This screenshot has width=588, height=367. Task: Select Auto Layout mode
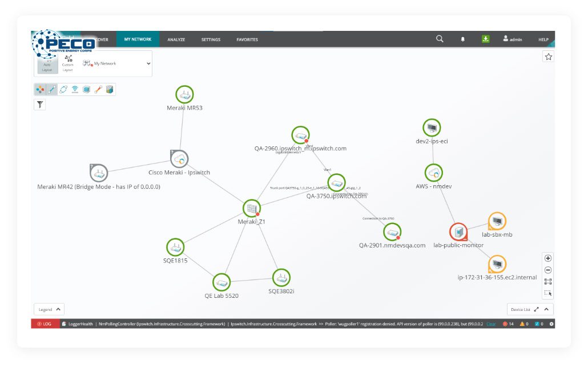[47, 65]
